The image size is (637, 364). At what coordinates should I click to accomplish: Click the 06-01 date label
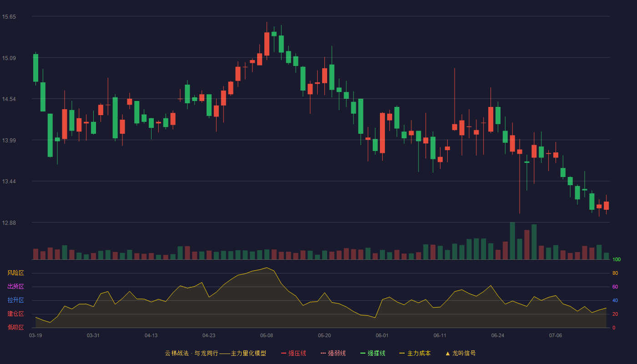tap(382, 335)
